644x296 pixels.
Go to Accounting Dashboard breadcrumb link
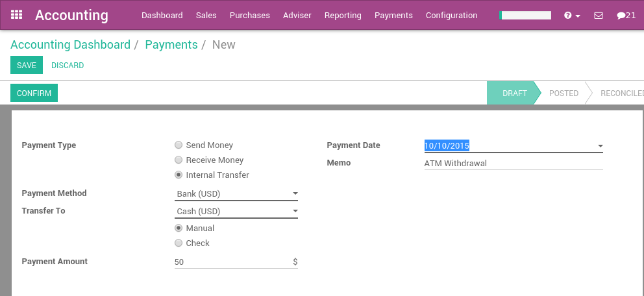tap(70, 45)
